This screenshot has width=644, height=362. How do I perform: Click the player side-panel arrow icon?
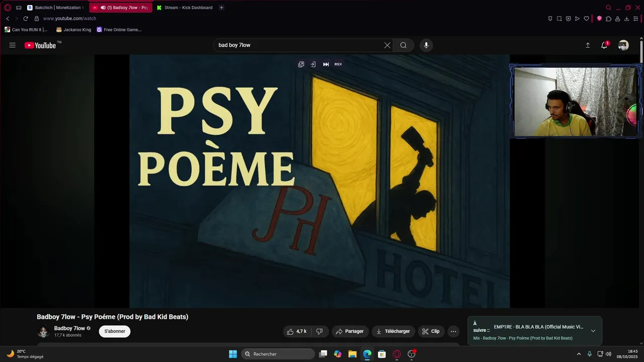pyautogui.click(x=313, y=64)
